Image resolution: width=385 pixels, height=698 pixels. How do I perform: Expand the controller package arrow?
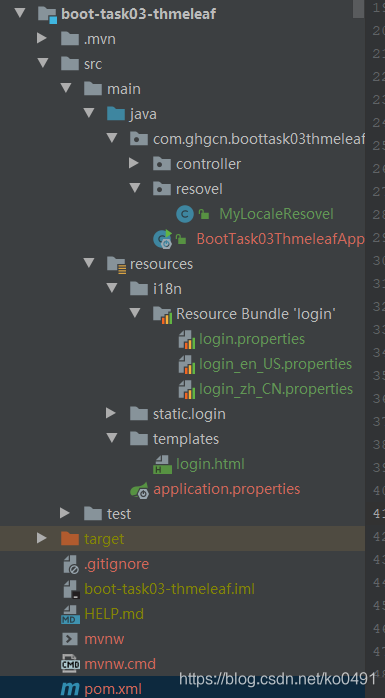click(134, 163)
